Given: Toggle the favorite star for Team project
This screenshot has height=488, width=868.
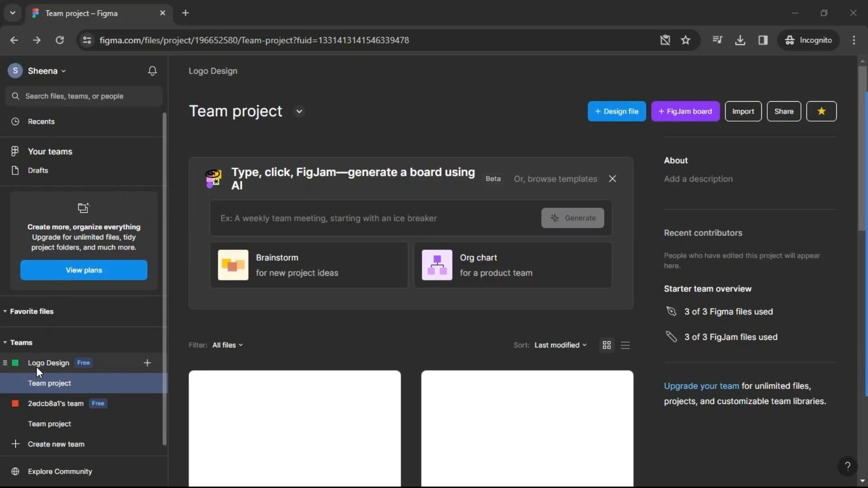Looking at the screenshot, I should click(x=821, y=112).
